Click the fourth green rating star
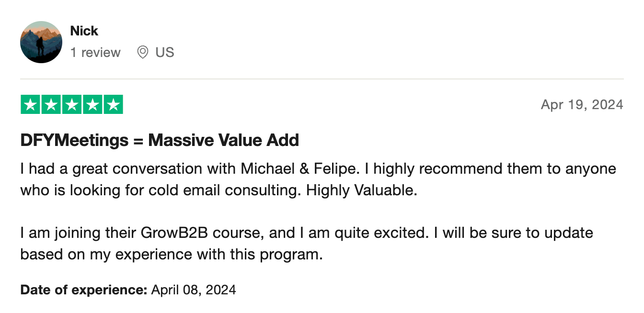The width and height of the screenshot is (644, 313). [92, 105]
